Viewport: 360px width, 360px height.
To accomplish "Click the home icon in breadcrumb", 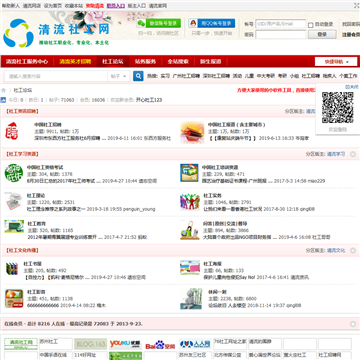I will click(4, 90).
